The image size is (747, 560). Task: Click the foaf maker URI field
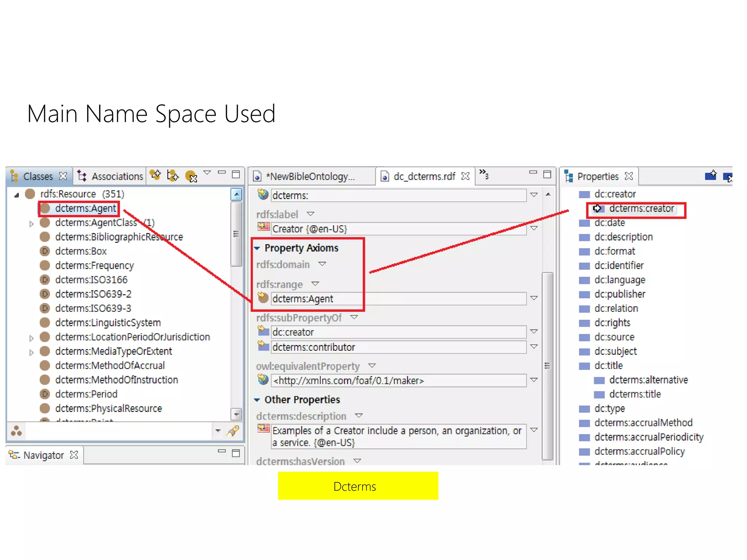coord(399,381)
